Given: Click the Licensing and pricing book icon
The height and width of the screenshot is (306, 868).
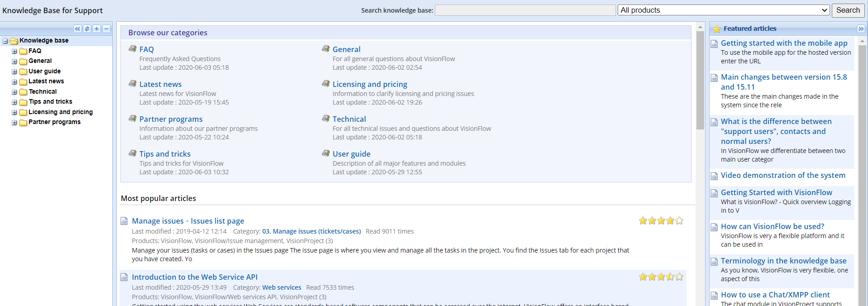Looking at the screenshot, I should point(326,83).
